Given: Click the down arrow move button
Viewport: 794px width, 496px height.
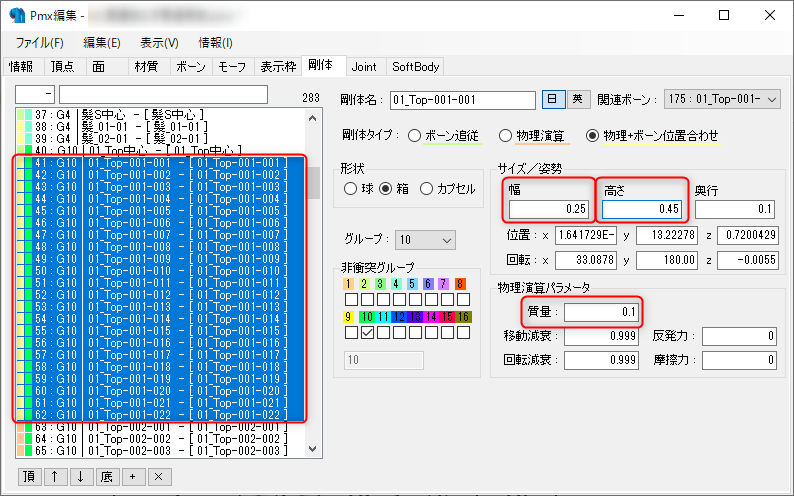Looking at the screenshot, I should point(81,477).
